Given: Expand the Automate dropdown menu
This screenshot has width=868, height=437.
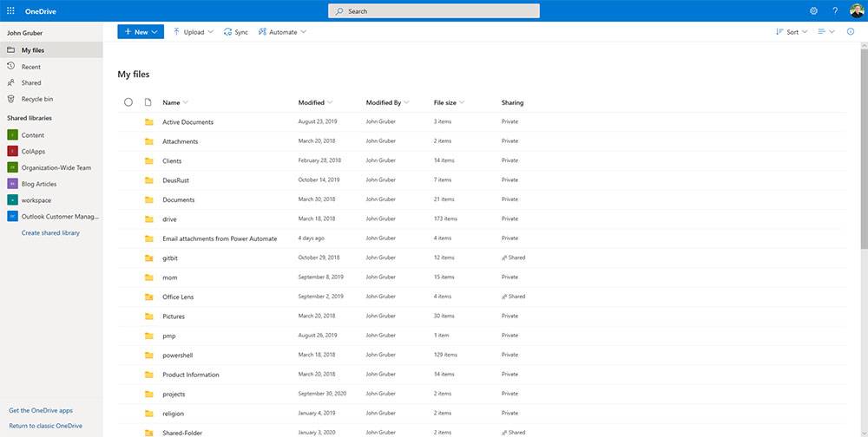Looking at the screenshot, I should 282,32.
